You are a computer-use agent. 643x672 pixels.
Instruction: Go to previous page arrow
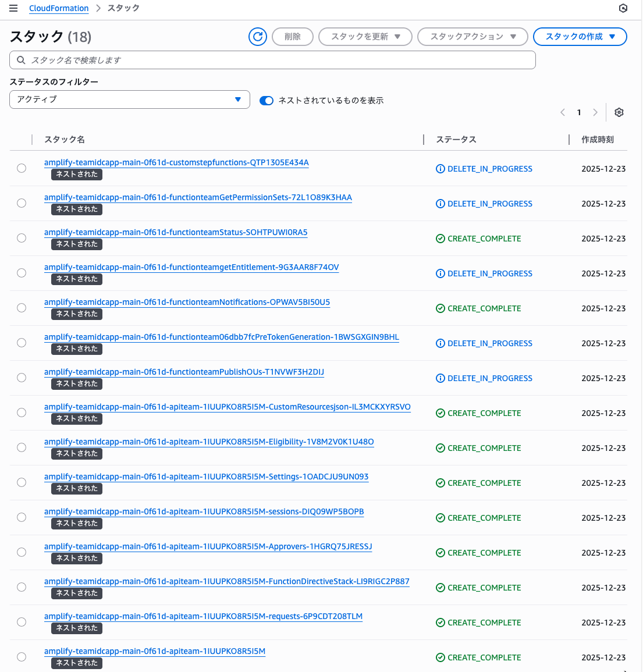tap(563, 112)
